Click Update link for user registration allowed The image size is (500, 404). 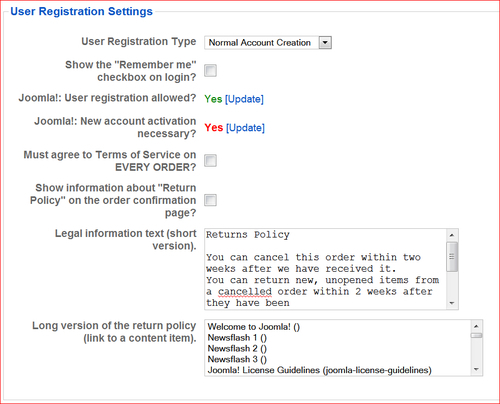[x=244, y=99]
